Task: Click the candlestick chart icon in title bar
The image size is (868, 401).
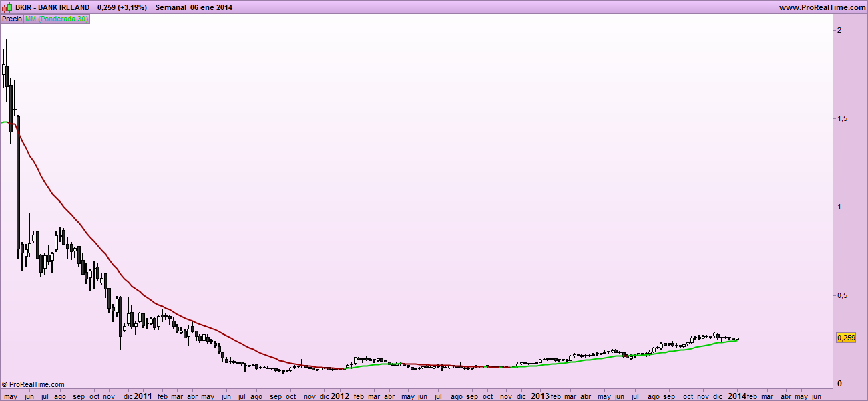Action: pyautogui.click(x=7, y=7)
